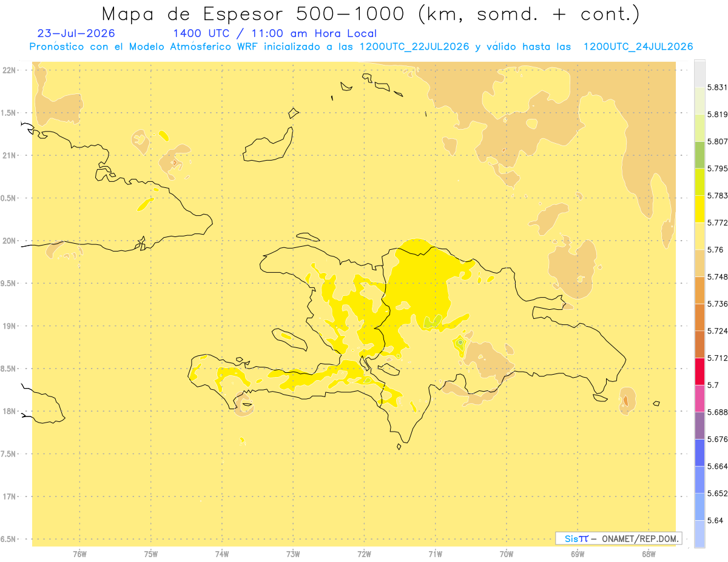Pick the orange swatch between 5.724 and 5.736
Image resolution: width=728 pixels, height=562 pixels.
pos(699,317)
